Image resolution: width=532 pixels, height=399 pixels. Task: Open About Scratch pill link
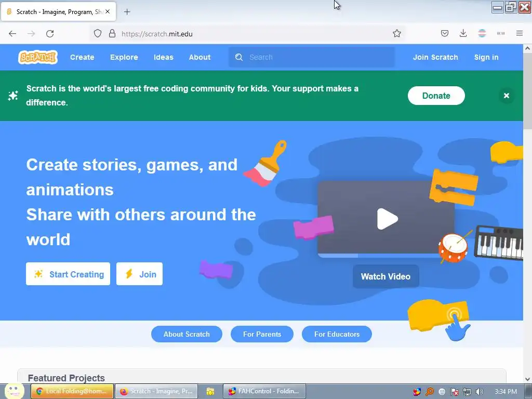click(187, 334)
